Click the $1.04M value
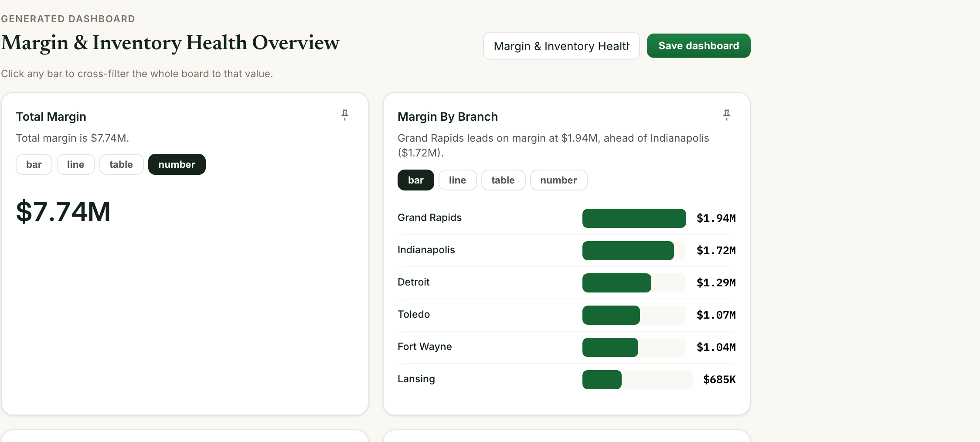 [x=716, y=347]
